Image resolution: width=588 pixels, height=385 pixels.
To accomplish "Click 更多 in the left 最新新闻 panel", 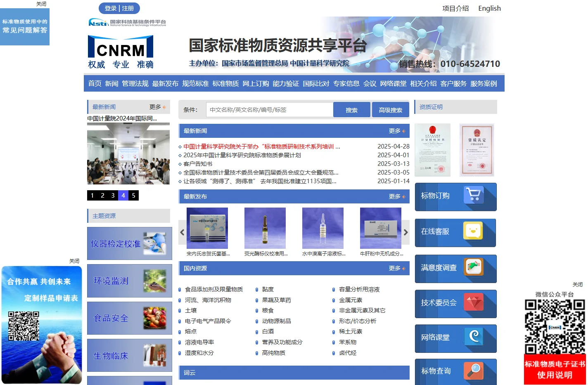I will click(157, 107).
